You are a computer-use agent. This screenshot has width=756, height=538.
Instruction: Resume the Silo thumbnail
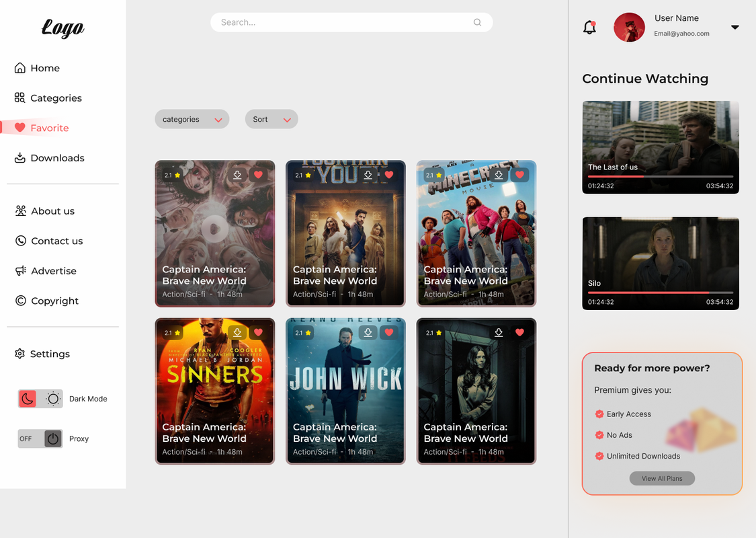click(661, 264)
